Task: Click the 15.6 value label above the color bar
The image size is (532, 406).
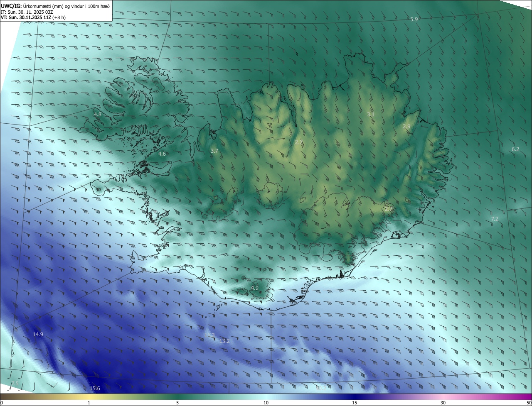Action: [95, 388]
